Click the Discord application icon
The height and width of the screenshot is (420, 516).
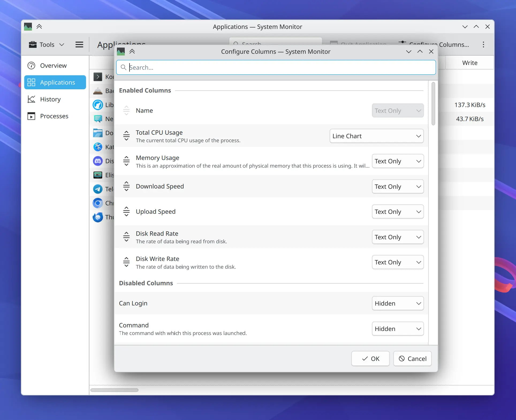click(98, 161)
